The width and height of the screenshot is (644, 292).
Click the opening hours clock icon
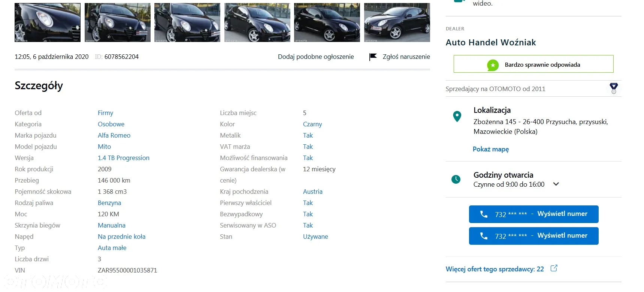click(x=456, y=180)
